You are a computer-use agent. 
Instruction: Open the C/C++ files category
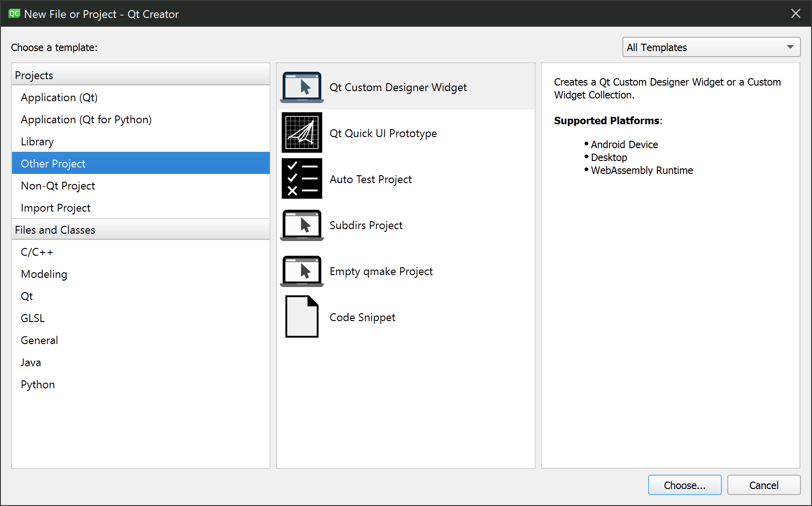point(37,252)
